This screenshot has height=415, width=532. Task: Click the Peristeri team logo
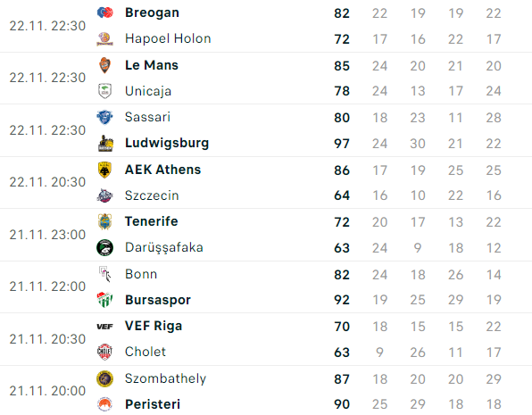104,404
